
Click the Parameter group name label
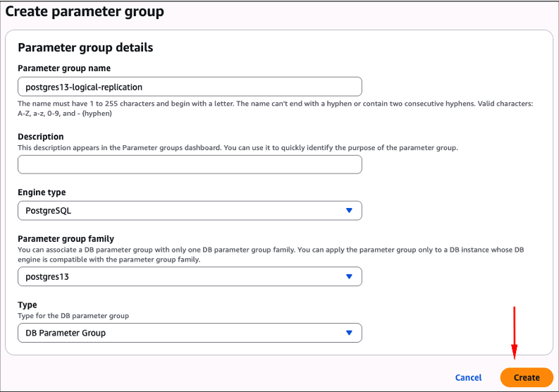coord(63,68)
